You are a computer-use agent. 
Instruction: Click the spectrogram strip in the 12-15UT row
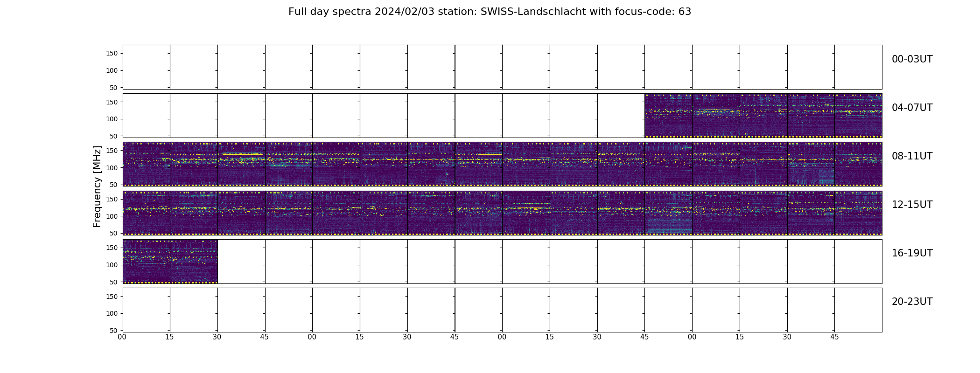click(502, 213)
